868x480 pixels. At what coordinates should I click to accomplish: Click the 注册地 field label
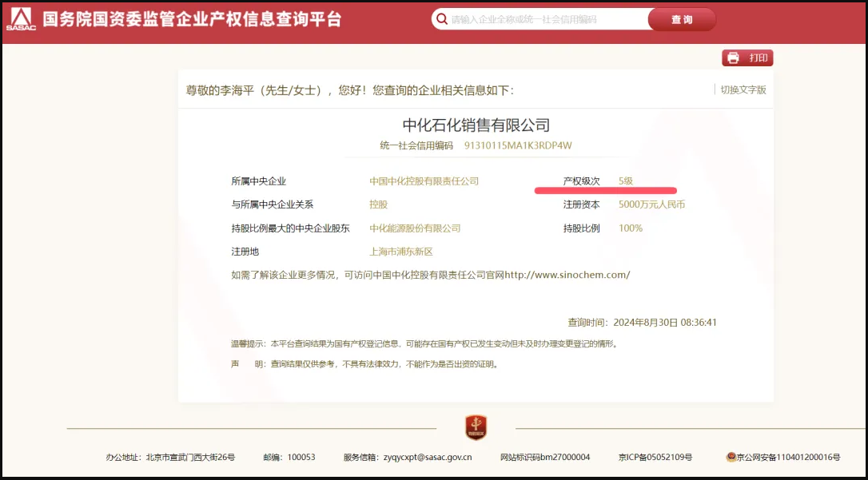pyautogui.click(x=245, y=252)
